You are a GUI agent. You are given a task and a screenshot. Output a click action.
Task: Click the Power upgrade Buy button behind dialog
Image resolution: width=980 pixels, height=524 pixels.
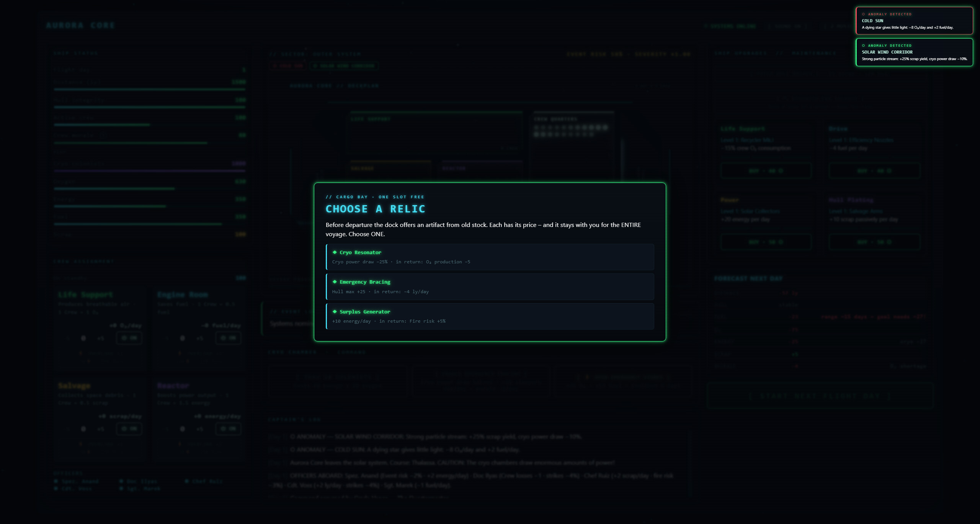pyautogui.click(x=766, y=242)
